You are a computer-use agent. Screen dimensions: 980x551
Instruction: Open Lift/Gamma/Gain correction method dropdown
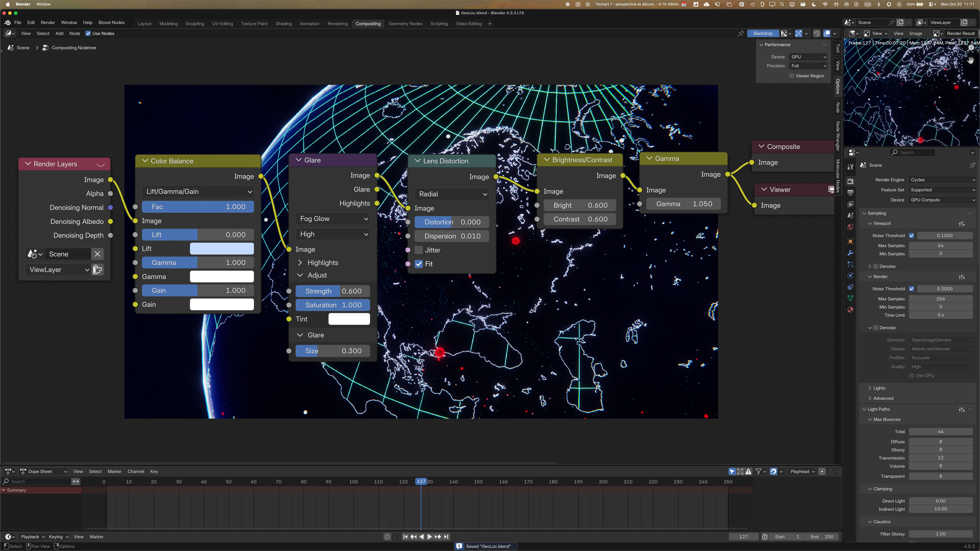198,192
